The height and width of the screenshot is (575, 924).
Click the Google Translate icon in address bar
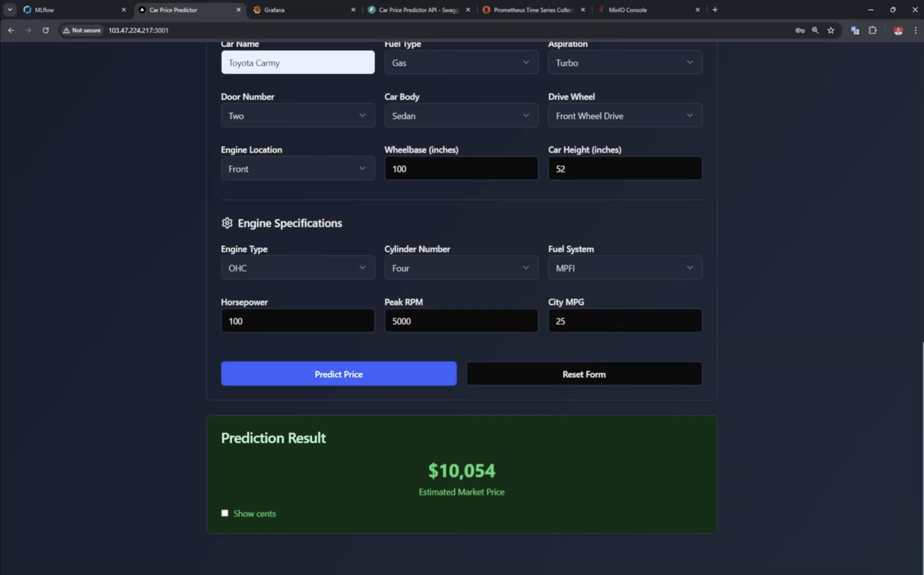click(x=855, y=30)
